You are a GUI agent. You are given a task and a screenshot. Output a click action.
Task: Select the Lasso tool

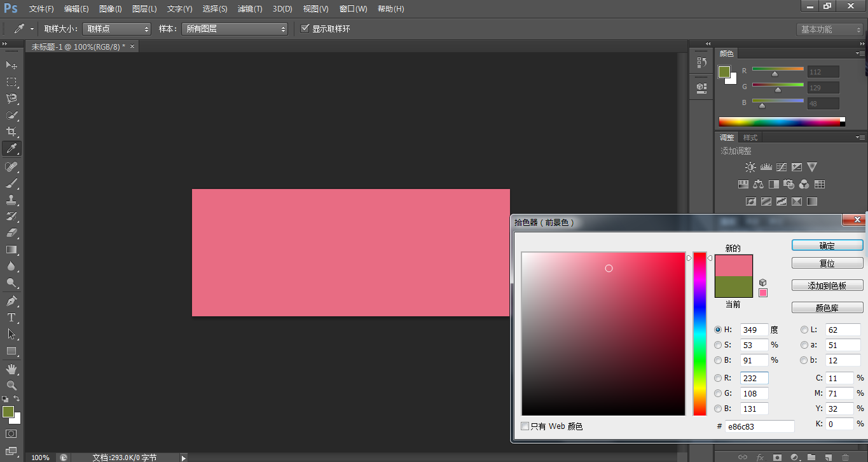click(x=11, y=99)
